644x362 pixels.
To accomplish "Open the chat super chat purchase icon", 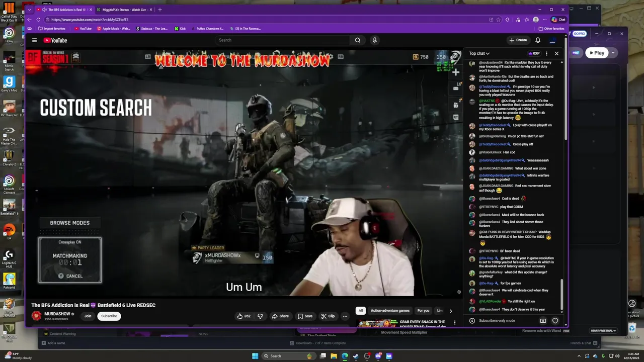I will [x=543, y=321].
